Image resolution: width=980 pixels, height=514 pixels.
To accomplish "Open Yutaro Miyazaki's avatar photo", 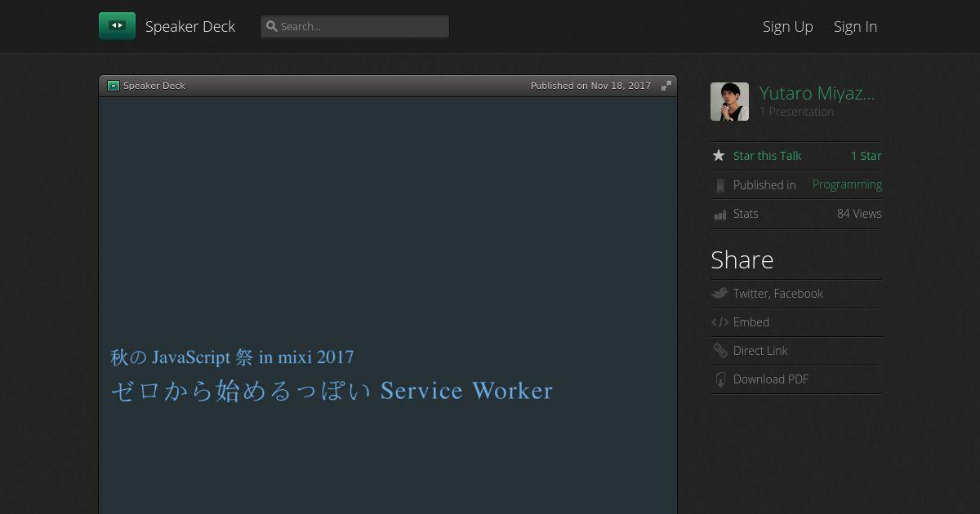I will point(729,102).
